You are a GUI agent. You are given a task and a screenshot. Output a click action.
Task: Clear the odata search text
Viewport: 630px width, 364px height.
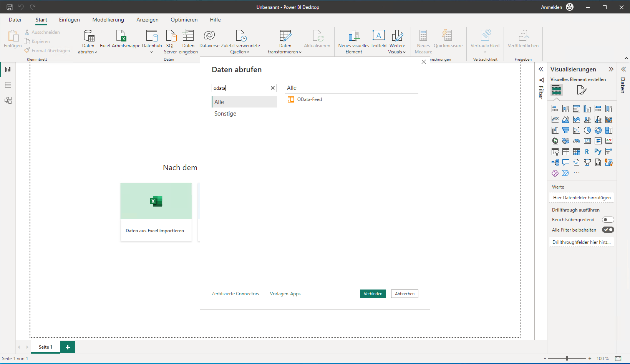coord(273,88)
